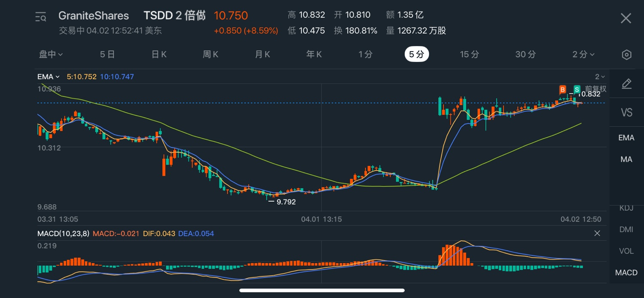This screenshot has width=644, height=298.
Task: Open the stock search list icon
Action: pos(41,17)
